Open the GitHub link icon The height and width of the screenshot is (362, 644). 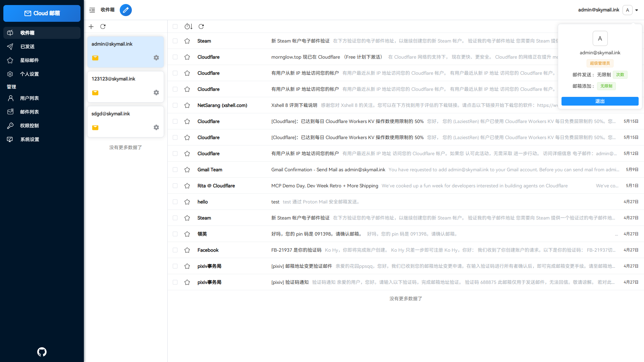click(x=42, y=352)
